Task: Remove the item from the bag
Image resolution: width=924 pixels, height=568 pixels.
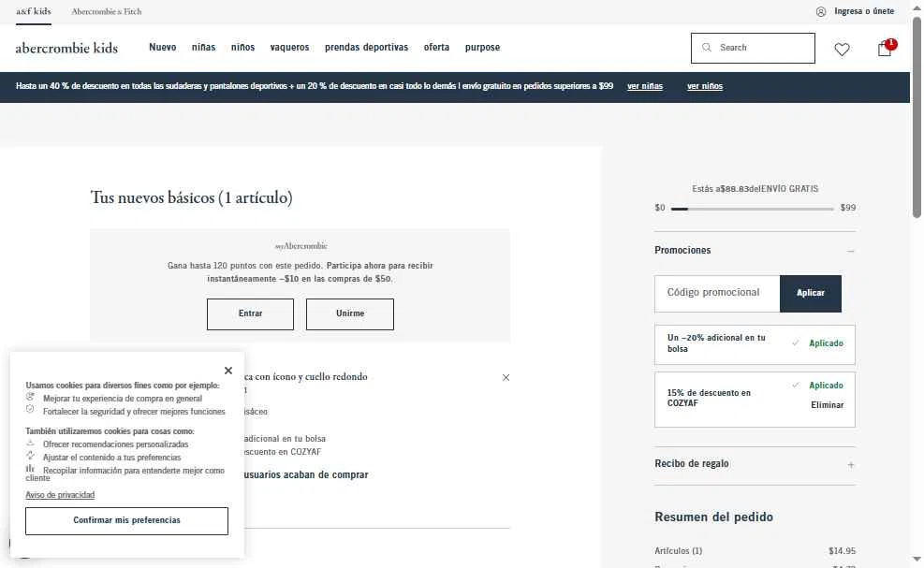Action: 506,377
